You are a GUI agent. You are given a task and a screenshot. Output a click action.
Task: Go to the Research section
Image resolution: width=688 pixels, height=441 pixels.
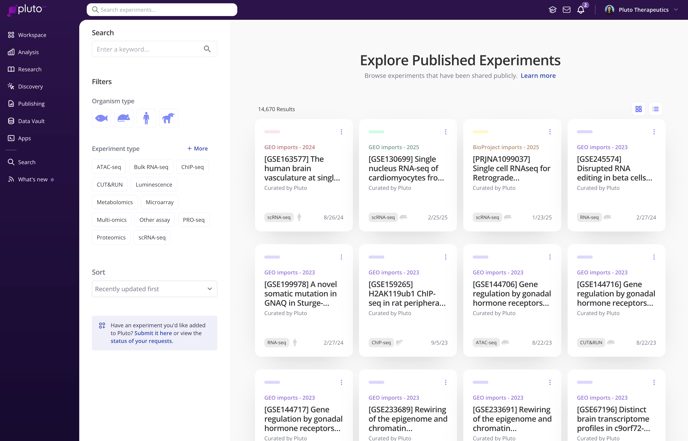point(25,69)
